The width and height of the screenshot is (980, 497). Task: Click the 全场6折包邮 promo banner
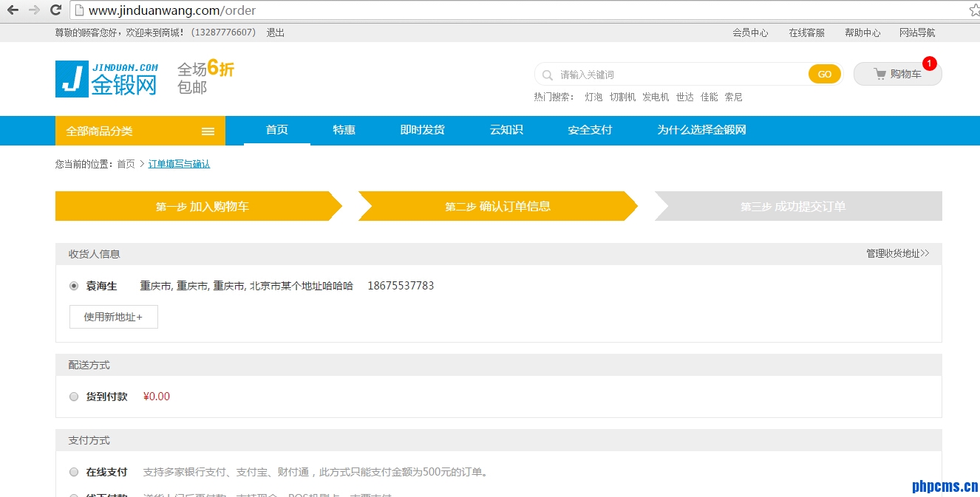(205, 78)
